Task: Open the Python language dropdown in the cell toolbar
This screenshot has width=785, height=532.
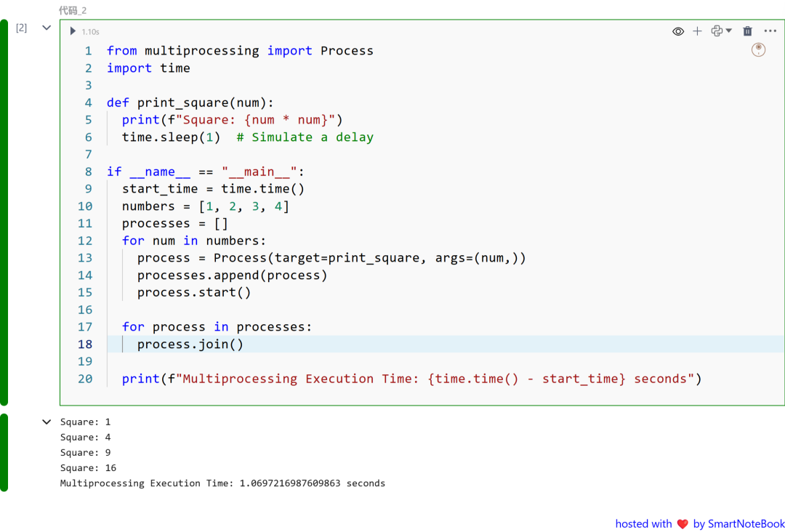Action: [x=721, y=31]
